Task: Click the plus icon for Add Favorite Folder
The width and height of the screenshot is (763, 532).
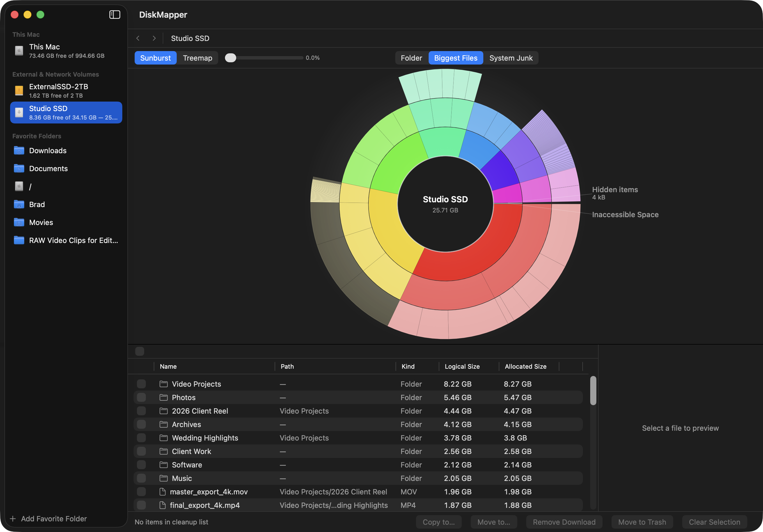Action: pos(13,519)
